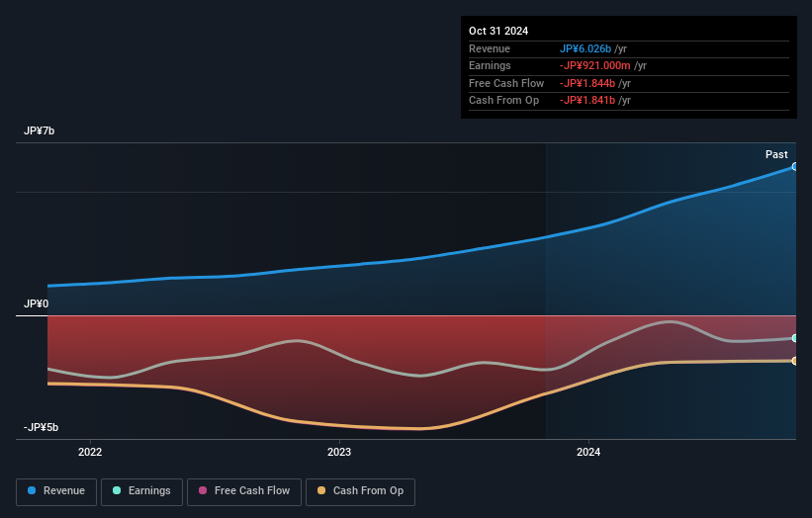Click the 2022 x-axis label
812x518 pixels.
[x=90, y=453]
